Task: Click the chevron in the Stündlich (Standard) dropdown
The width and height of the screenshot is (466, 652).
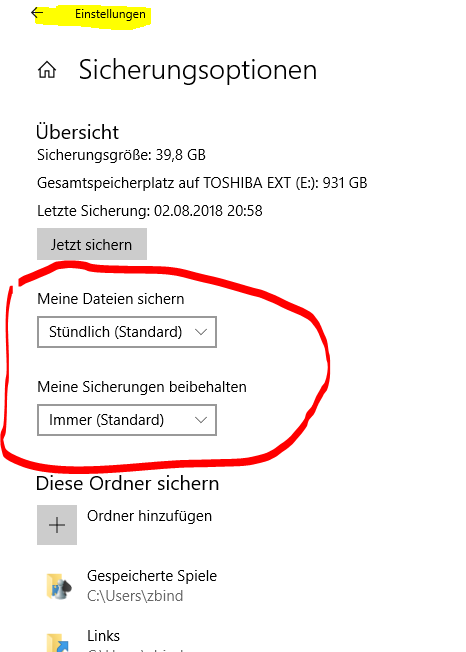Action: tap(201, 332)
